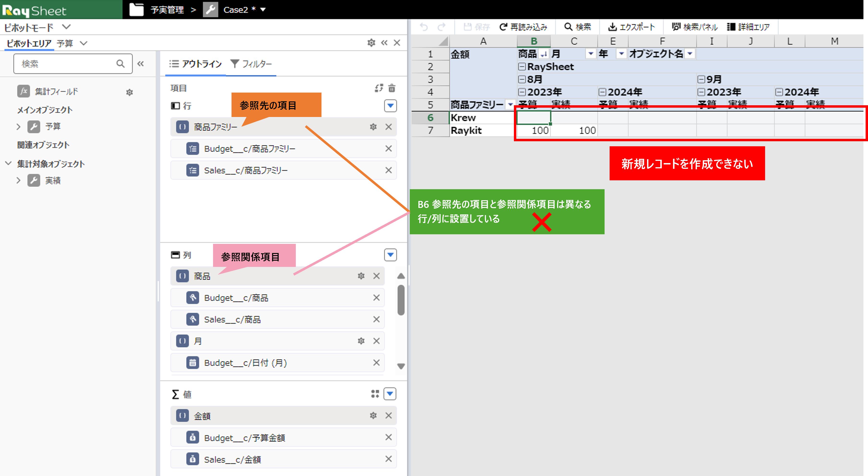Open the Case2 view dropdown arrow
Image resolution: width=868 pixels, height=476 pixels.
coord(263,10)
